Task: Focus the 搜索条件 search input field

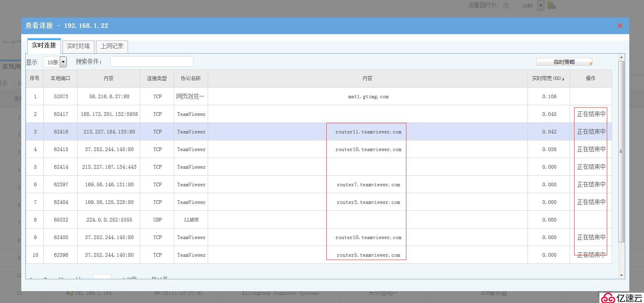Action: [152, 61]
